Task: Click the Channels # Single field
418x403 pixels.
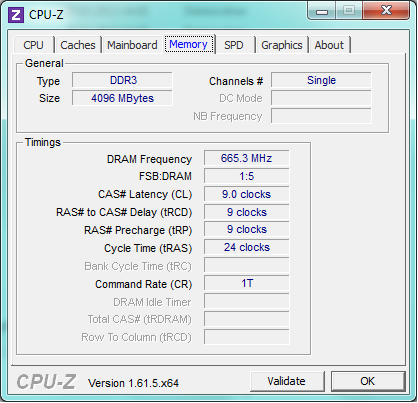Action: [321, 80]
